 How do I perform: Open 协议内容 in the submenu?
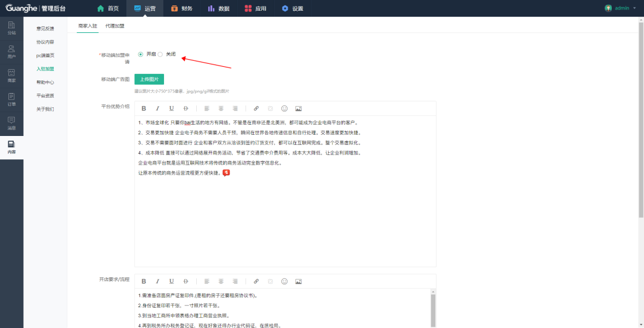pyautogui.click(x=45, y=42)
